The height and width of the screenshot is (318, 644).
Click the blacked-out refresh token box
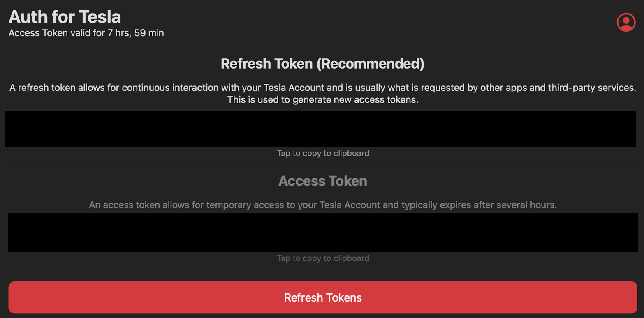(322, 128)
